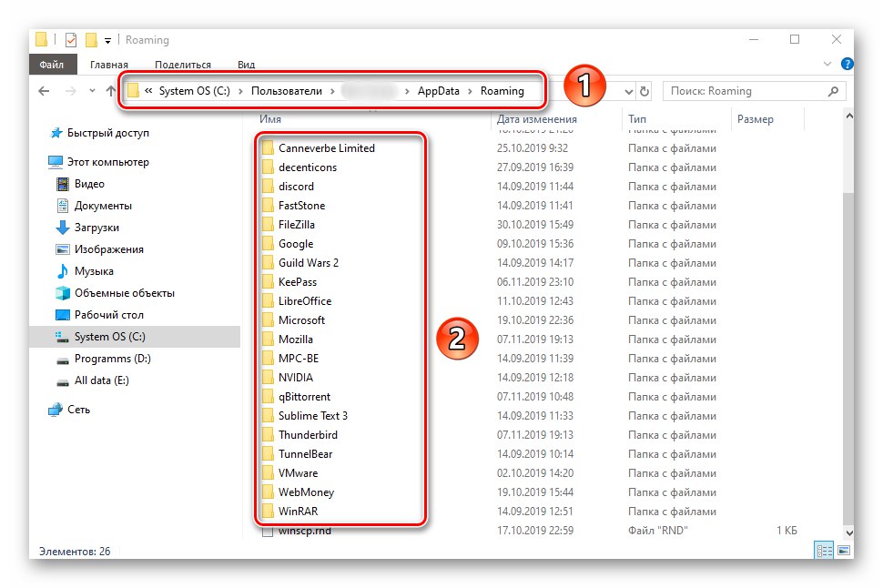This screenshot has height=588, width=883.
Task: Open the Файл menu
Action: [x=52, y=64]
